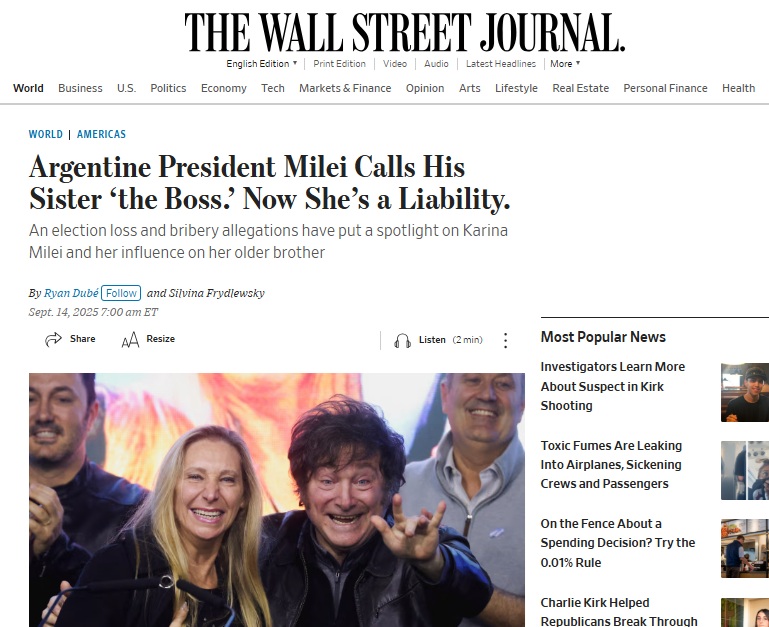Expand the English Edition dropdown

tap(262, 64)
